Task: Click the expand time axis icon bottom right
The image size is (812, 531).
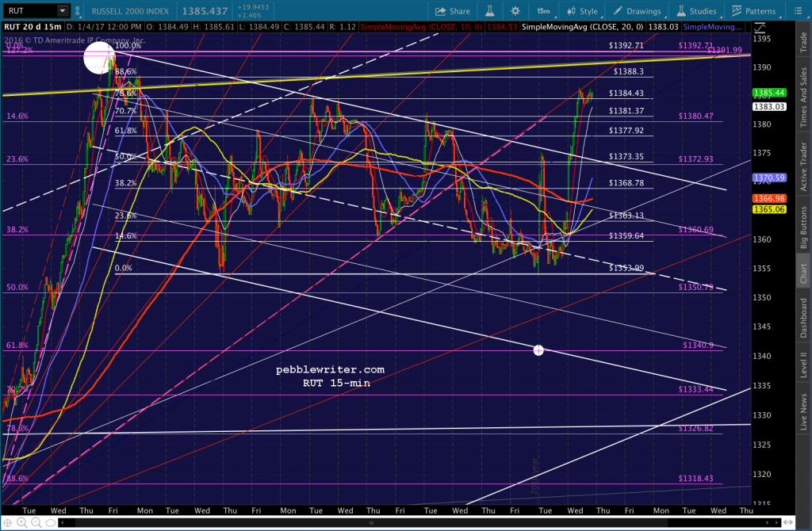Action: pos(789,522)
